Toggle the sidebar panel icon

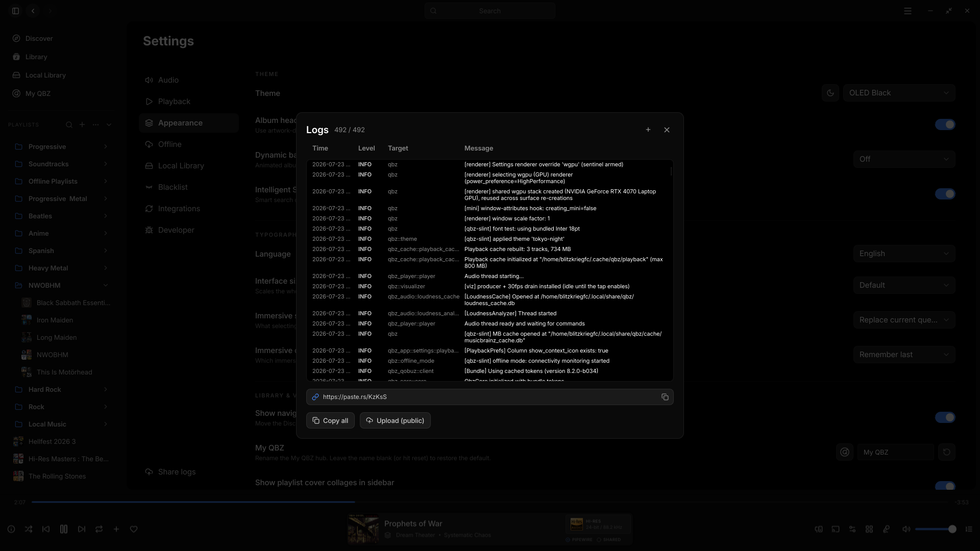(x=16, y=11)
